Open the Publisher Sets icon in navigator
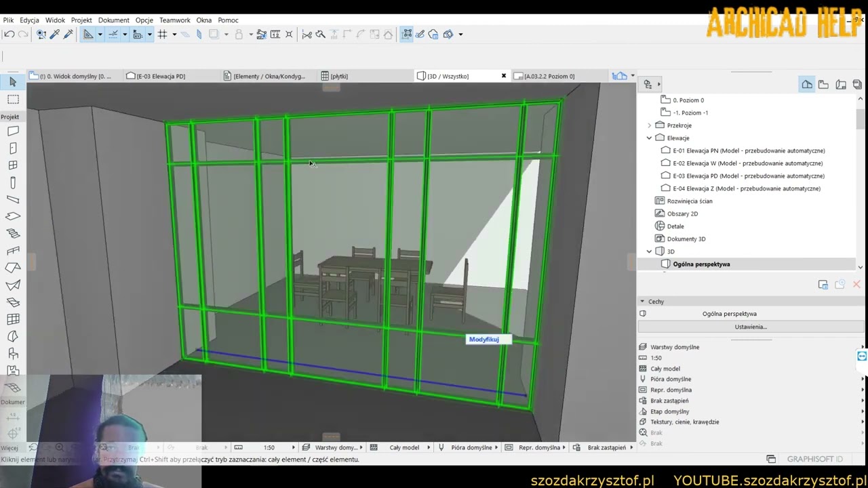The height and width of the screenshot is (488, 868). point(857,85)
